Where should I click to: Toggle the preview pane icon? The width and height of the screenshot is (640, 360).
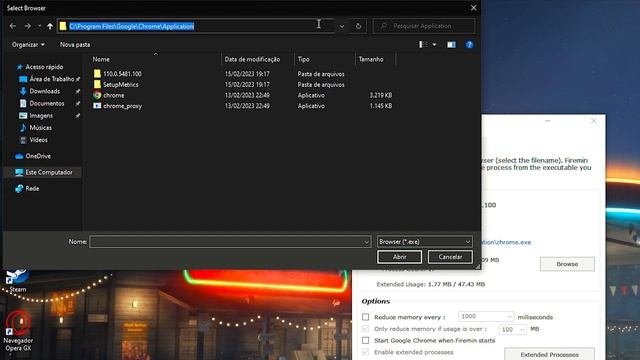451,44
